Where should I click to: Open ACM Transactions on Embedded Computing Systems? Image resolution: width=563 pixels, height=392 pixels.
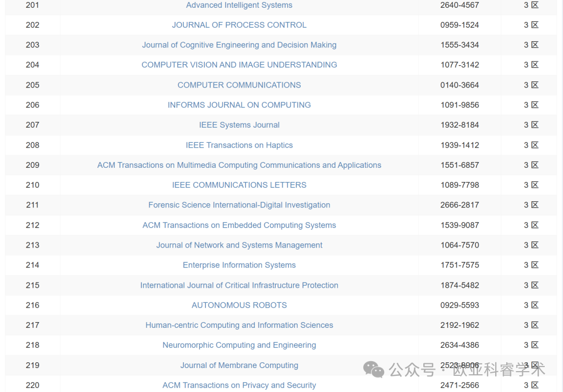(x=239, y=225)
